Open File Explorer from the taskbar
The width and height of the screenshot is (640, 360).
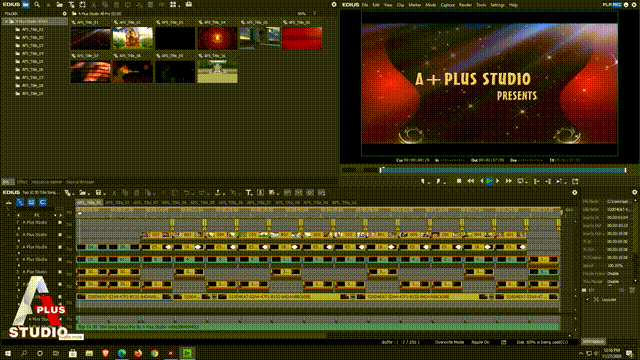point(89,353)
